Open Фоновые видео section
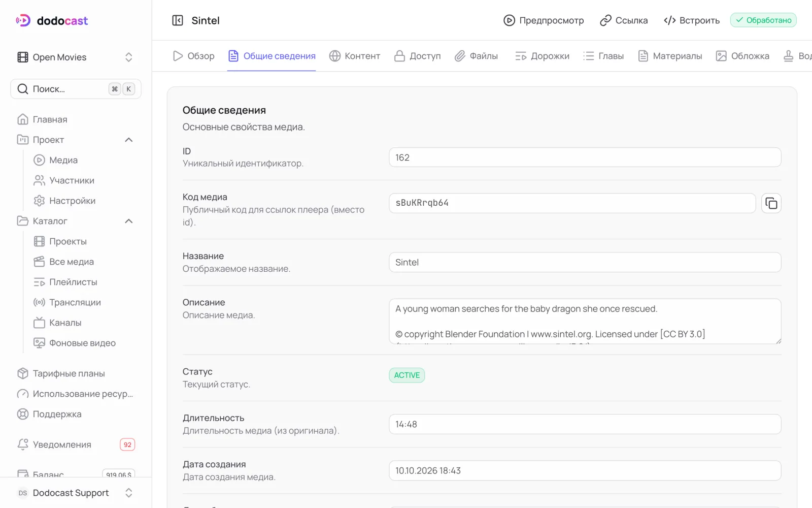The image size is (812, 508). [75, 343]
